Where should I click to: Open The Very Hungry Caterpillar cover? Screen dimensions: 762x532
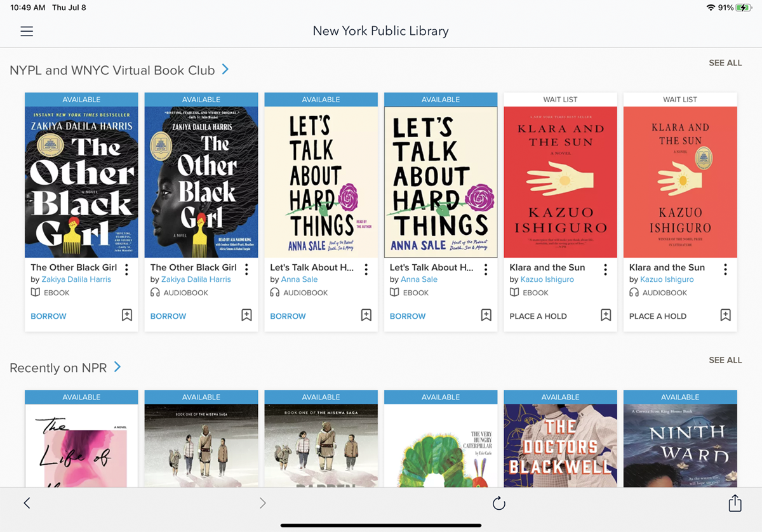tap(441, 445)
